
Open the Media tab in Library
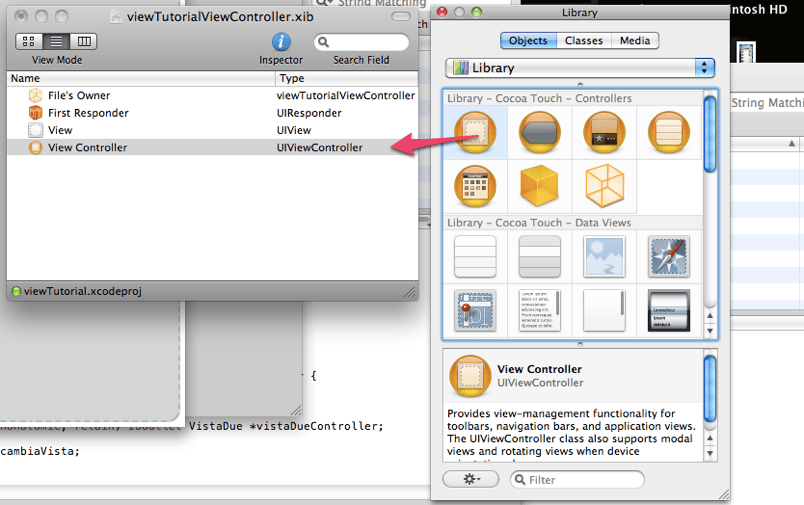(635, 41)
